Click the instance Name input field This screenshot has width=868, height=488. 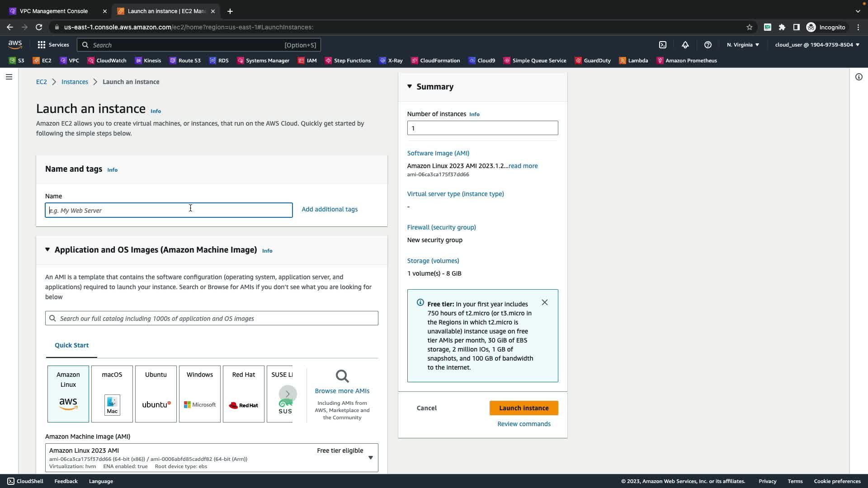169,210
